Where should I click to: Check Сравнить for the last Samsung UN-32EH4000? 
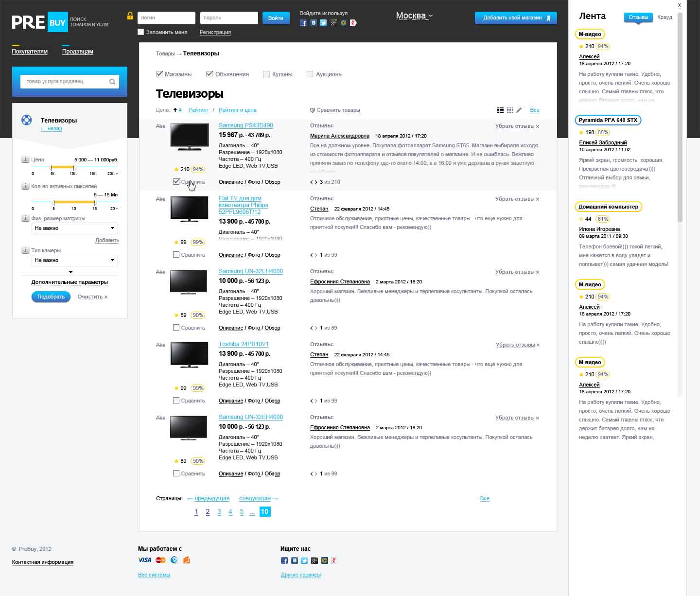click(x=176, y=473)
